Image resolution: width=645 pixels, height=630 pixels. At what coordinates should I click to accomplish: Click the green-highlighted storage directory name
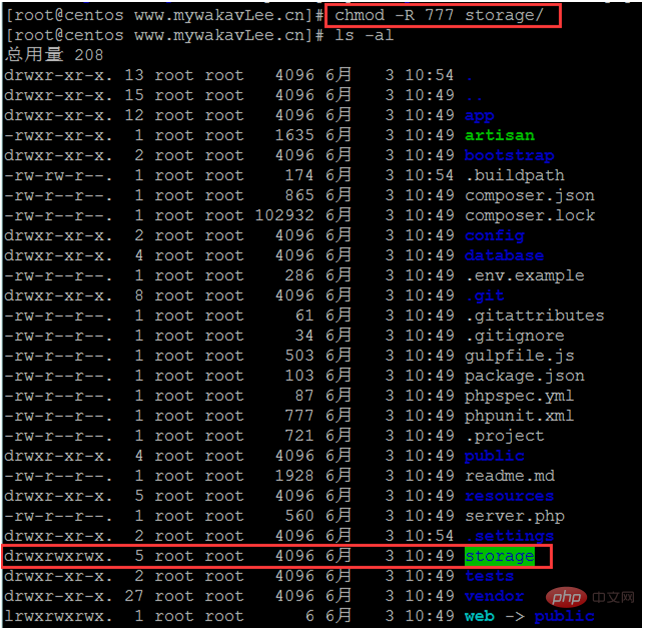point(499,556)
